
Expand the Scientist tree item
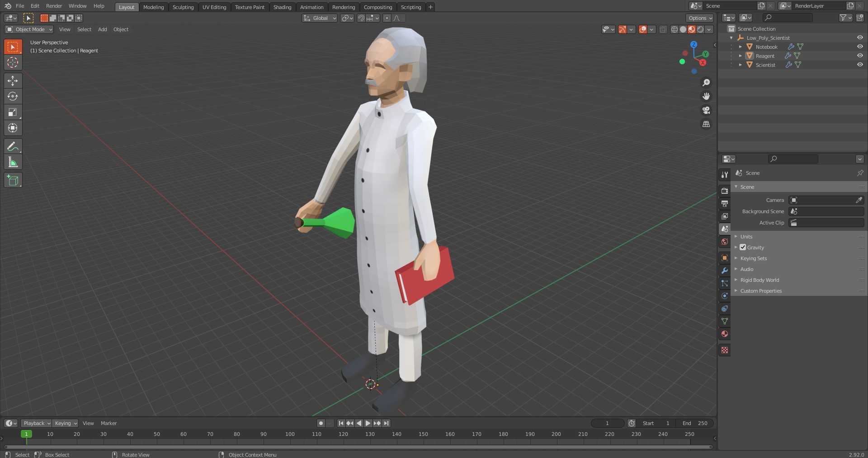coord(740,65)
